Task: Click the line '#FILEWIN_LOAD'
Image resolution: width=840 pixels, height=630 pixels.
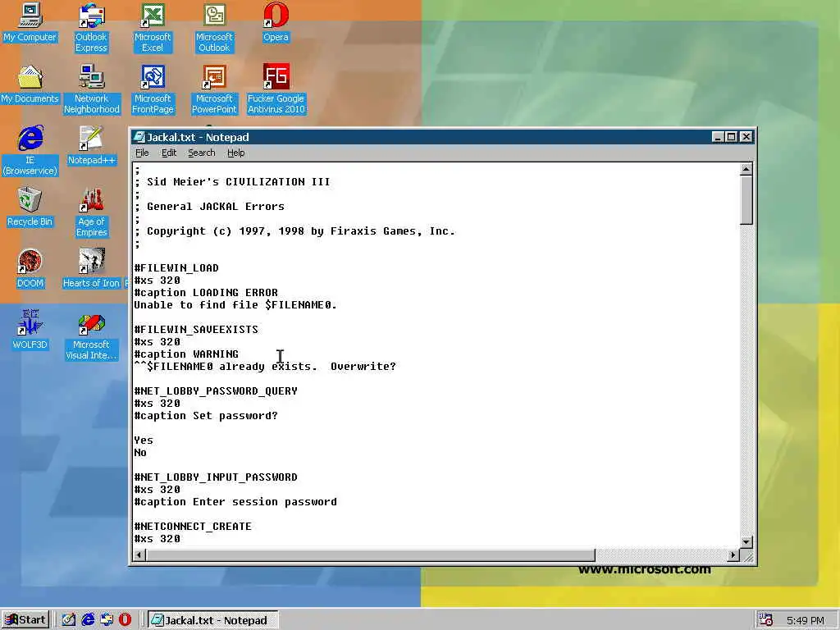Action: [x=176, y=268]
